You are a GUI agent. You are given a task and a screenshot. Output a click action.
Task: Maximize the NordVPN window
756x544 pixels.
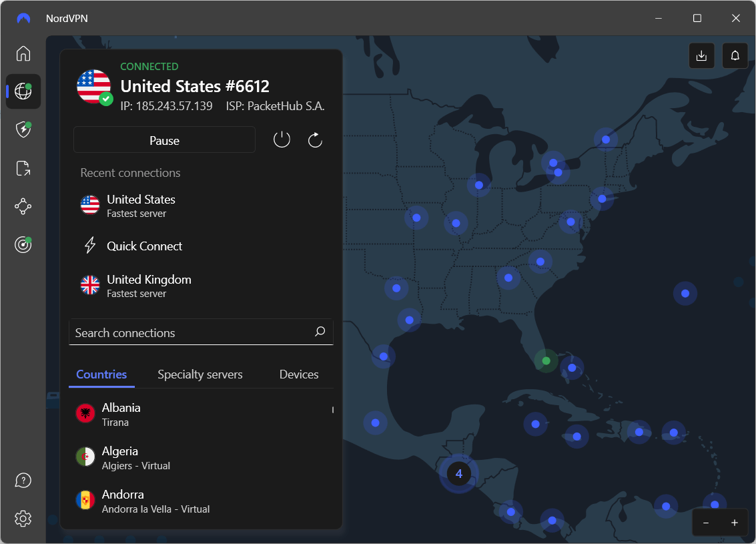(697, 18)
